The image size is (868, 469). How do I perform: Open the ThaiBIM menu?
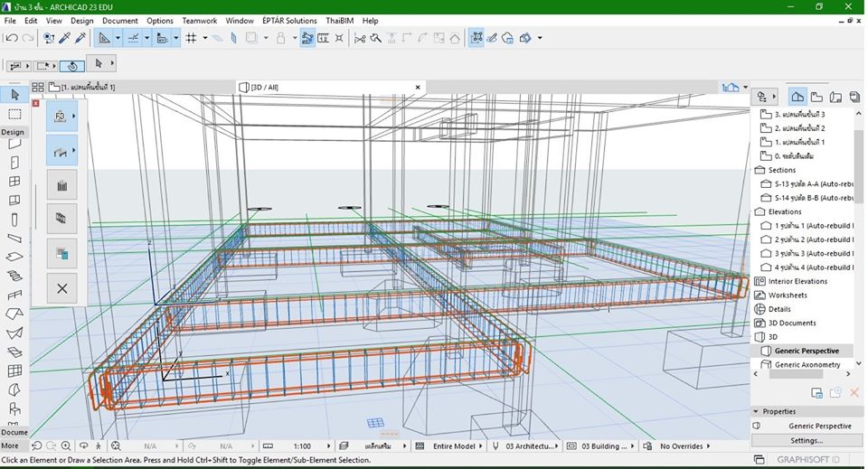click(x=339, y=21)
